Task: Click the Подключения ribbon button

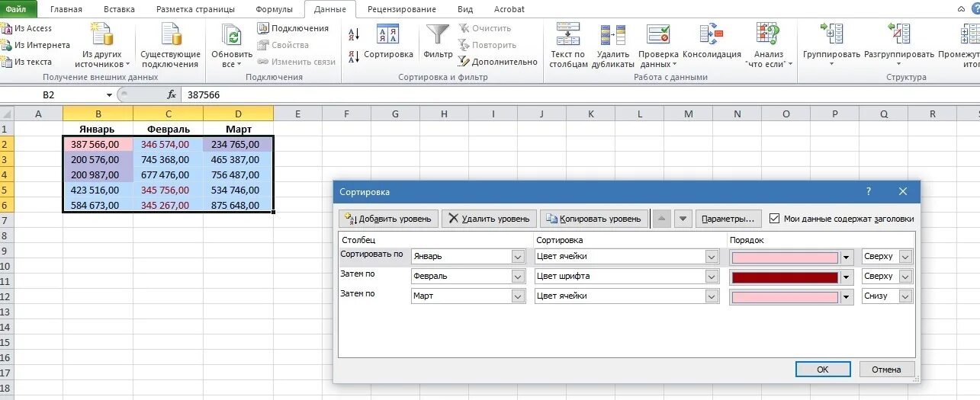Action: [293, 28]
